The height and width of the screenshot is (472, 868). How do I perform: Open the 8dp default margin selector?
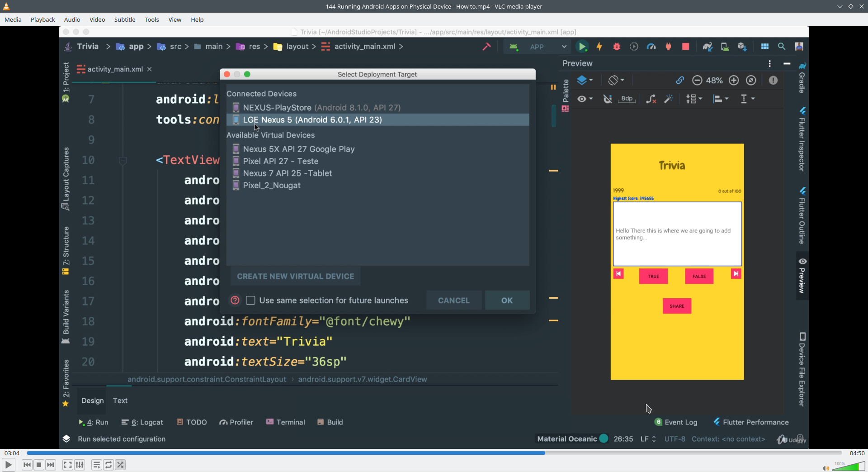[627, 99]
